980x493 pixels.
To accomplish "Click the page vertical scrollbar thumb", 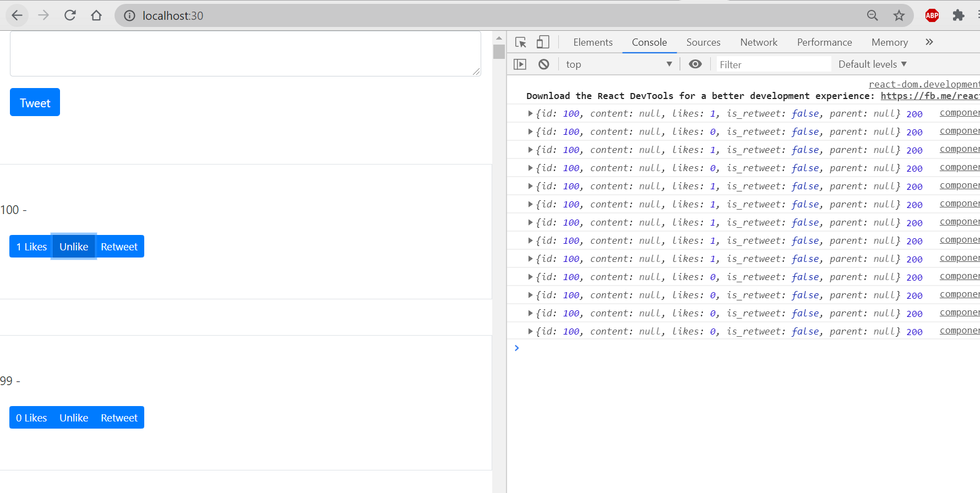I will [499, 52].
